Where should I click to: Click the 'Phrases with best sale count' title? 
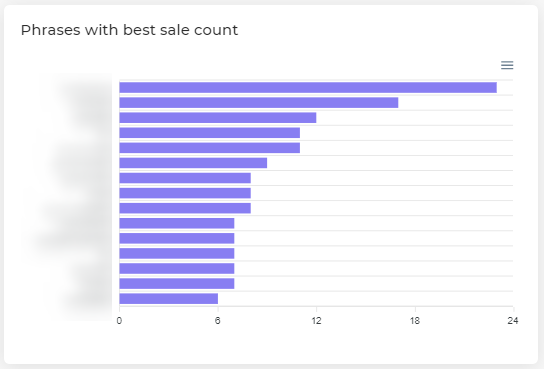(x=129, y=30)
